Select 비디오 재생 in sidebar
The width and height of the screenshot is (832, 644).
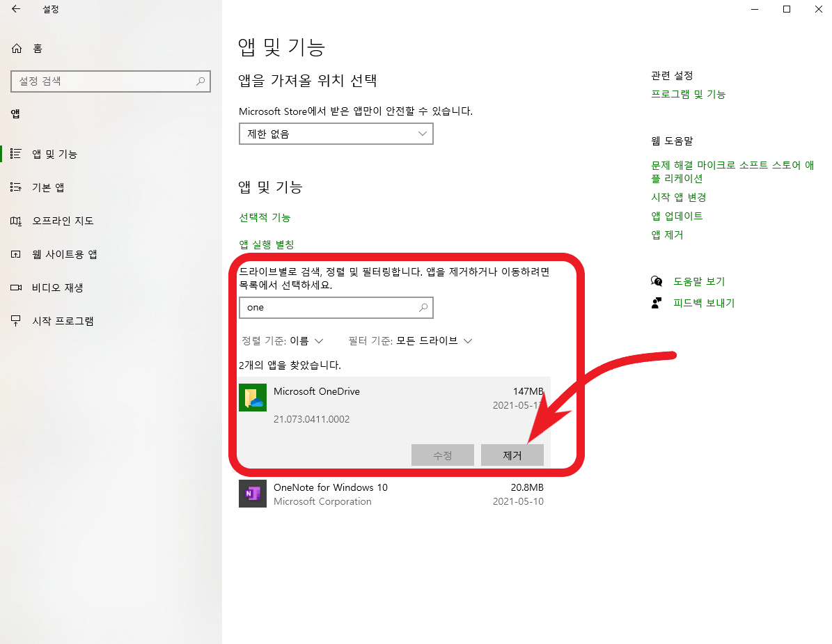(x=58, y=288)
